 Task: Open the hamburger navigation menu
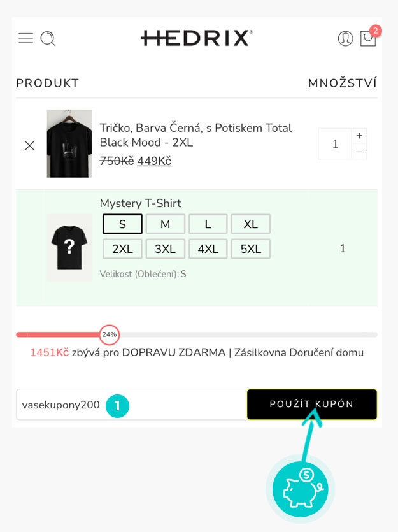tap(25, 38)
